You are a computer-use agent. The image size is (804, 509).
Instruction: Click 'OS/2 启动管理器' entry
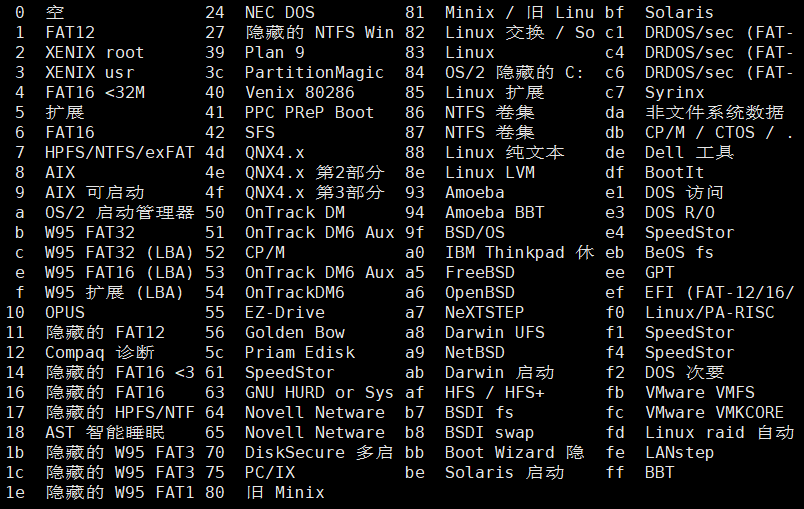pyautogui.click(x=119, y=212)
